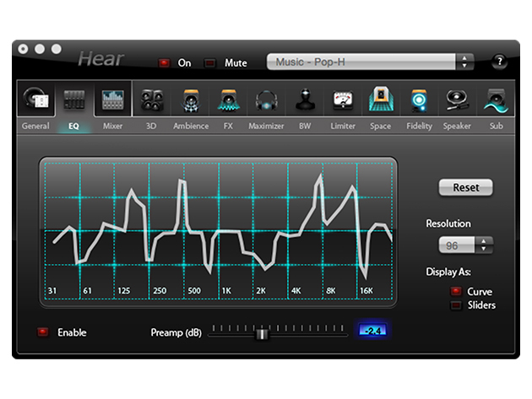
Task: Open help with the question mark button
Action: (499, 62)
